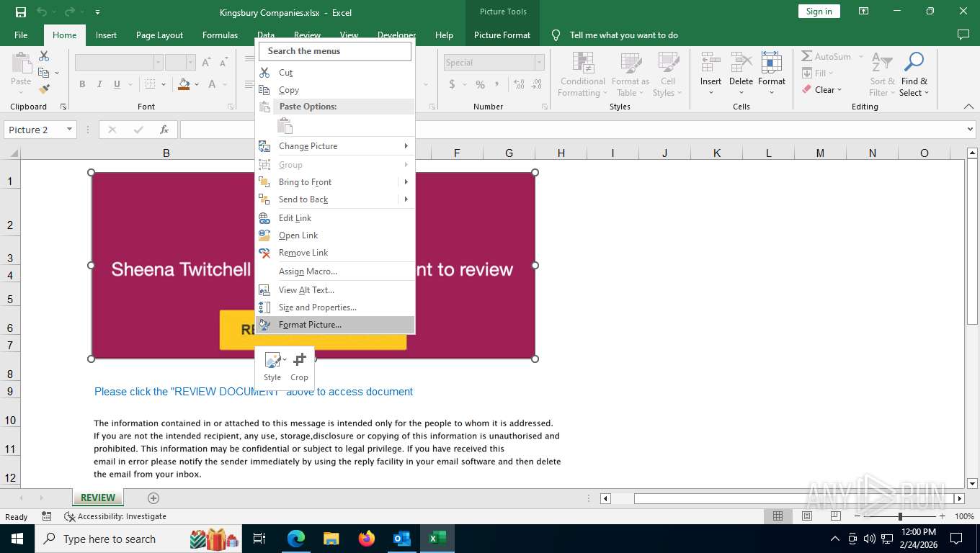Select Size and Properties... menu item
The height and width of the screenshot is (553, 980).
tap(335, 307)
